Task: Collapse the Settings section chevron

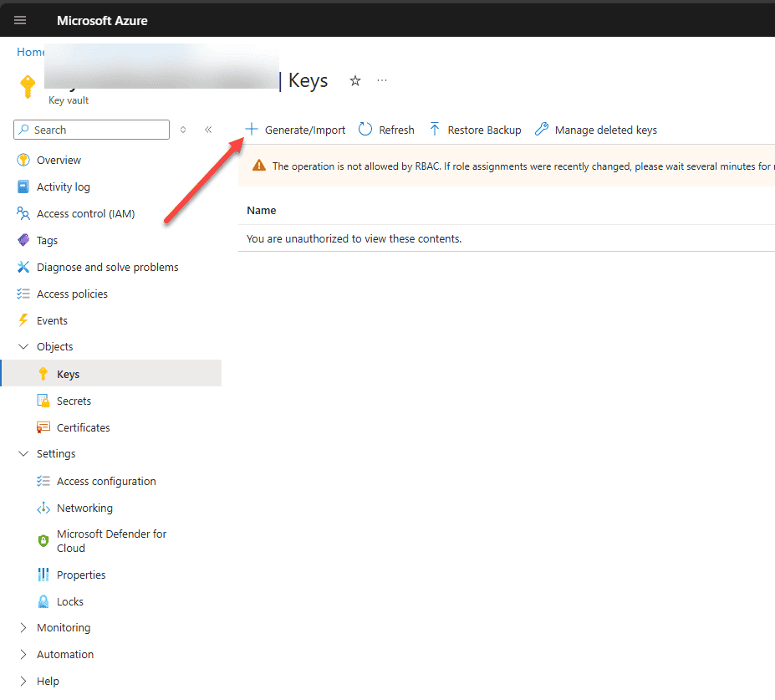Action: pyautogui.click(x=23, y=454)
